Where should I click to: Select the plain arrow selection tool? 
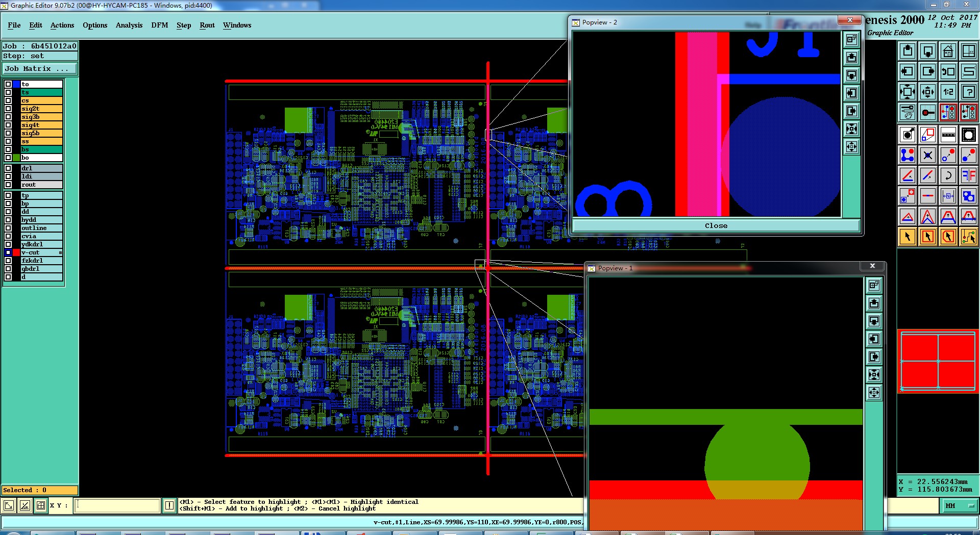pyautogui.click(x=908, y=237)
